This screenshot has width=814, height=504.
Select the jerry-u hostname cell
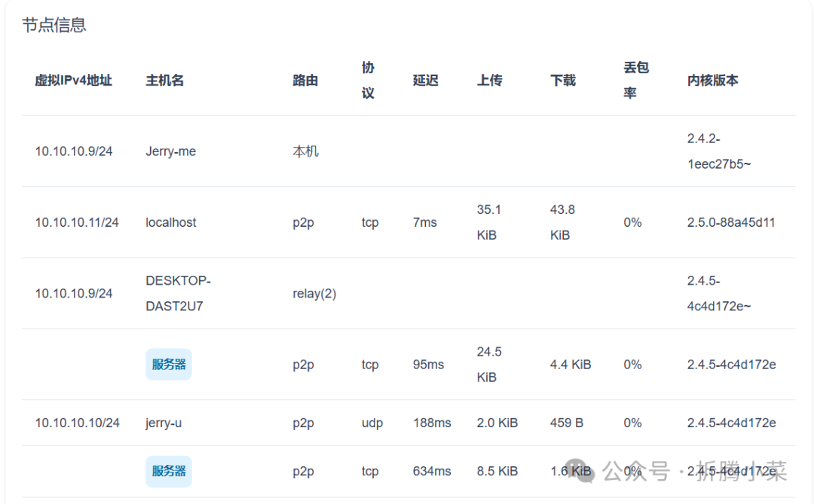(x=164, y=423)
